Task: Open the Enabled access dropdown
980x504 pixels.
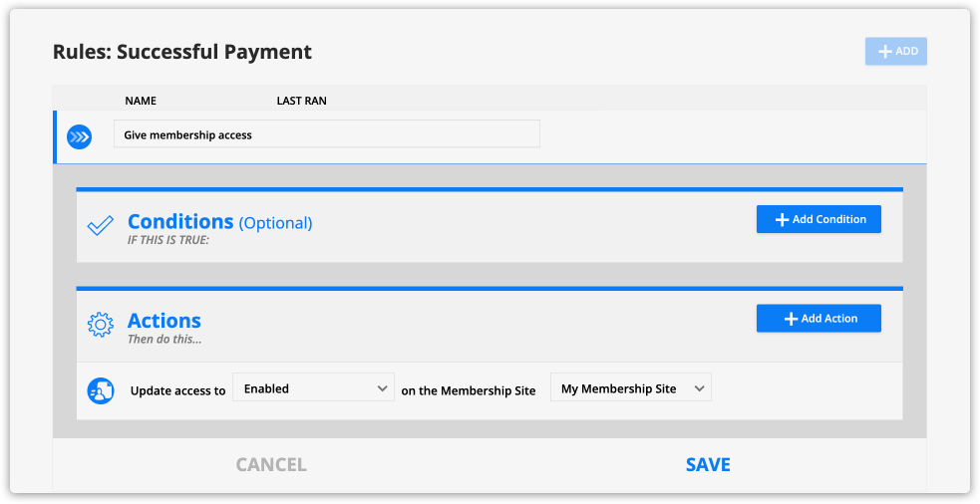Action: [x=313, y=388]
